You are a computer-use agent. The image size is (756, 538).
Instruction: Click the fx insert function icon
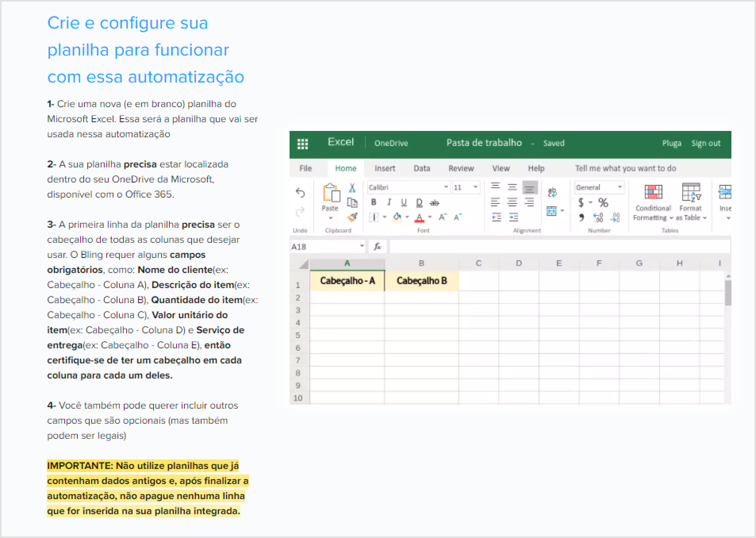(377, 246)
